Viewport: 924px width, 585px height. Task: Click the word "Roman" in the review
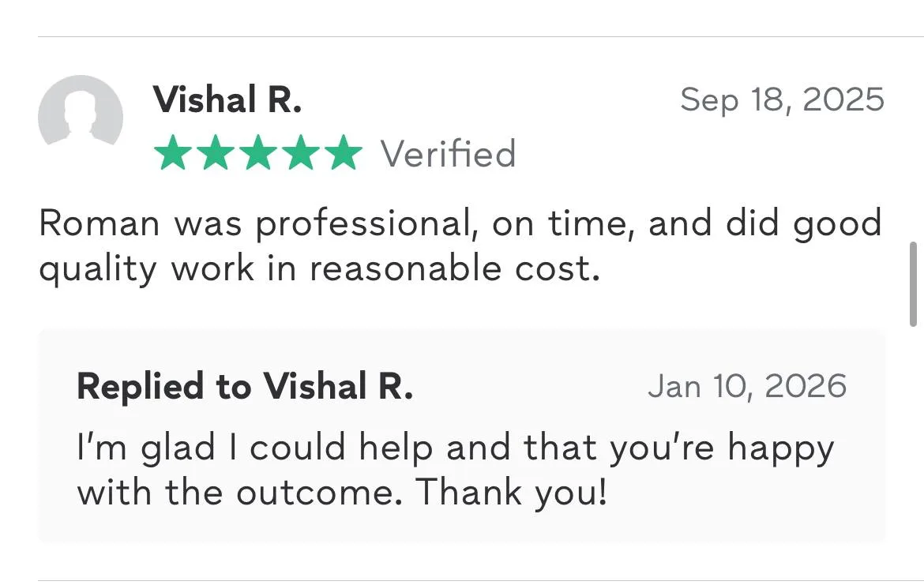click(x=100, y=224)
